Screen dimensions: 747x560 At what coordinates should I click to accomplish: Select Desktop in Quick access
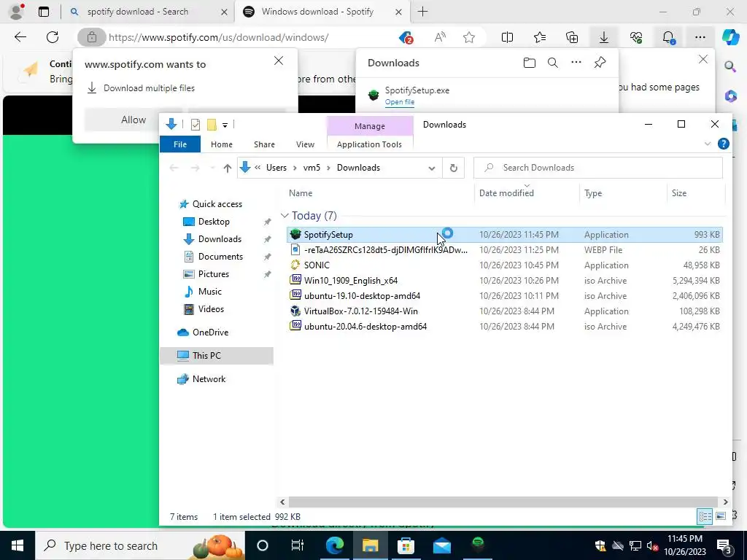coord(214,222)
